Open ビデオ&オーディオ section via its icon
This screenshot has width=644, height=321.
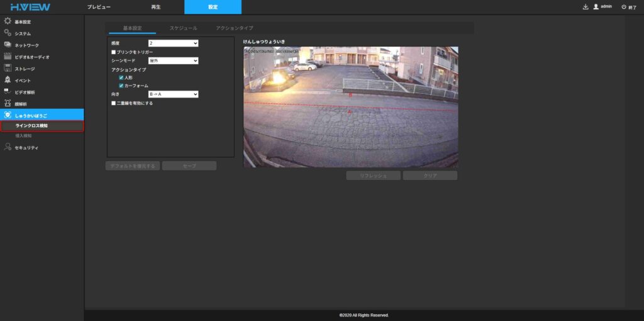(8, 57)
